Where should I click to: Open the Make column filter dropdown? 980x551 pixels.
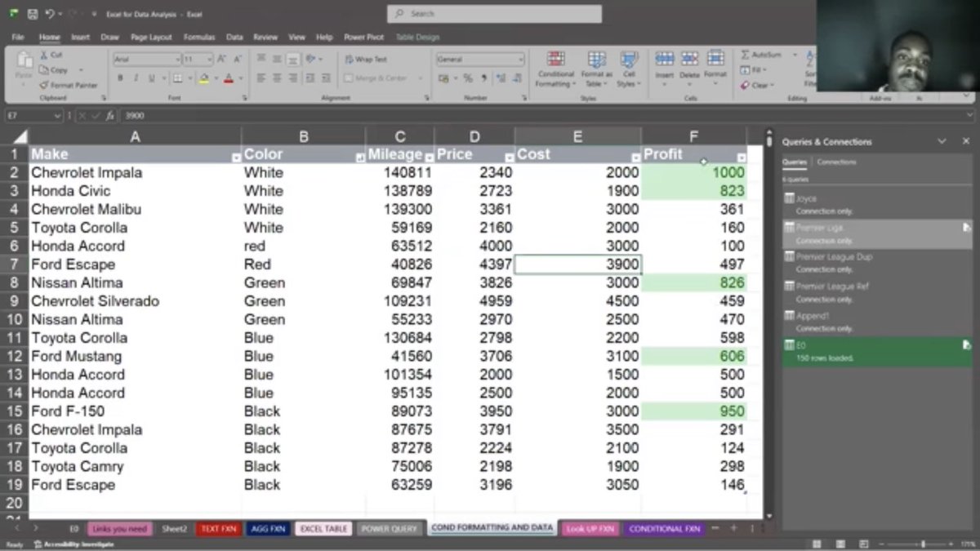(236, 157)
